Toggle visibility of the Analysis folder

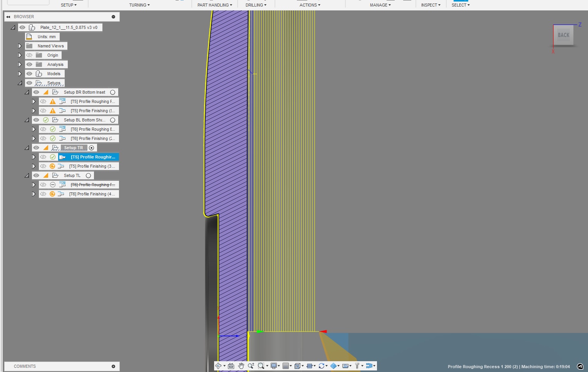[29, 64]
